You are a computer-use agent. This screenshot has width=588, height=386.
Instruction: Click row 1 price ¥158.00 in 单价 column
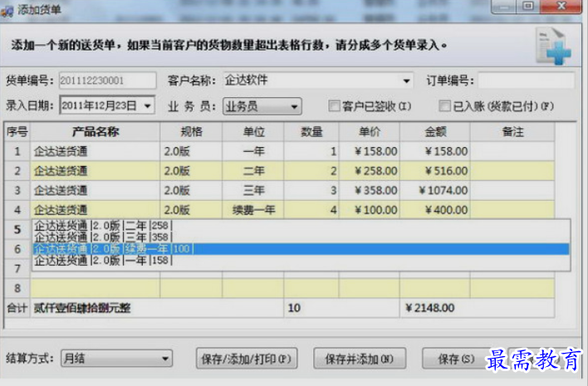coord(375,151)
